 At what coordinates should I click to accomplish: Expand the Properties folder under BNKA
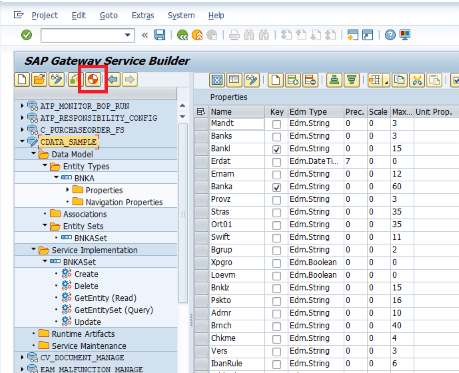(x=68, y=190)
